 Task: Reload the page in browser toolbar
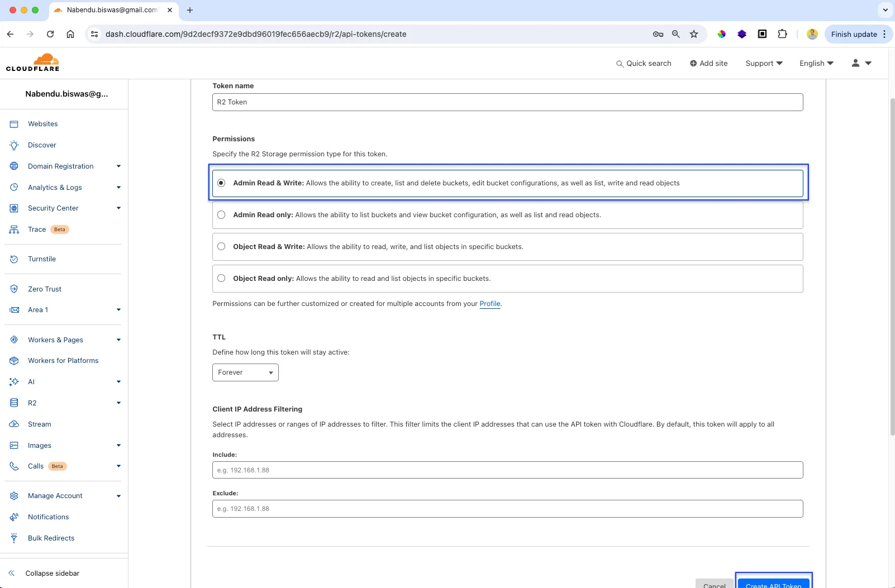(x=50, y=34)
